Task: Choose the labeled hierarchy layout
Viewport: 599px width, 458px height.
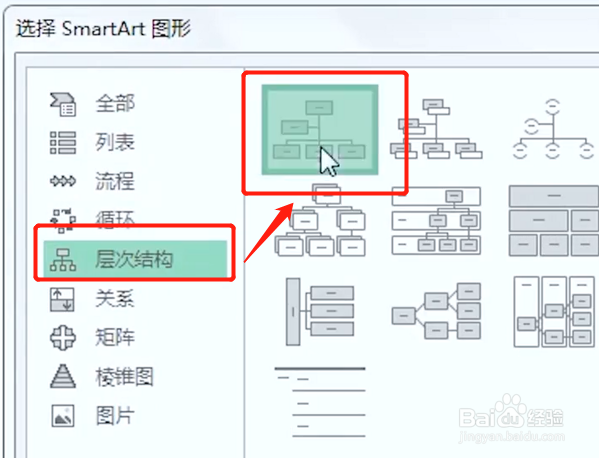Action: click(436, 221)
